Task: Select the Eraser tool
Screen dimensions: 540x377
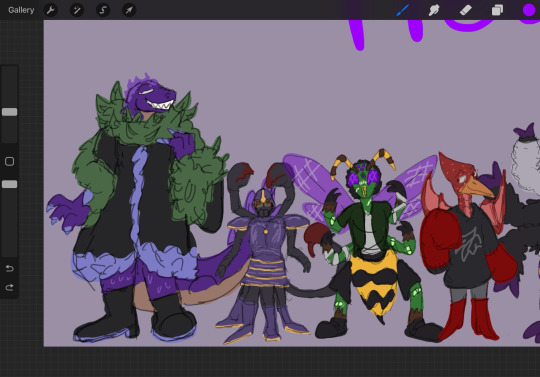Action: (x=466, y=10)
